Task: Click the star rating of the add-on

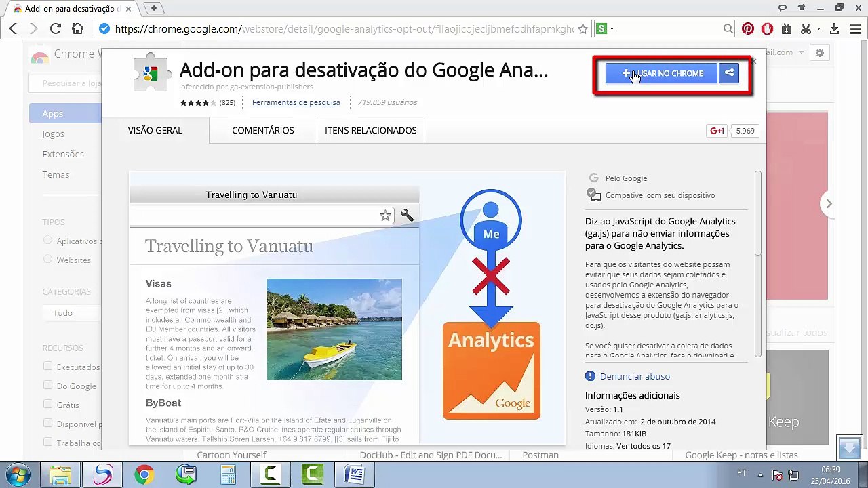Action: [x=198, y=103]
